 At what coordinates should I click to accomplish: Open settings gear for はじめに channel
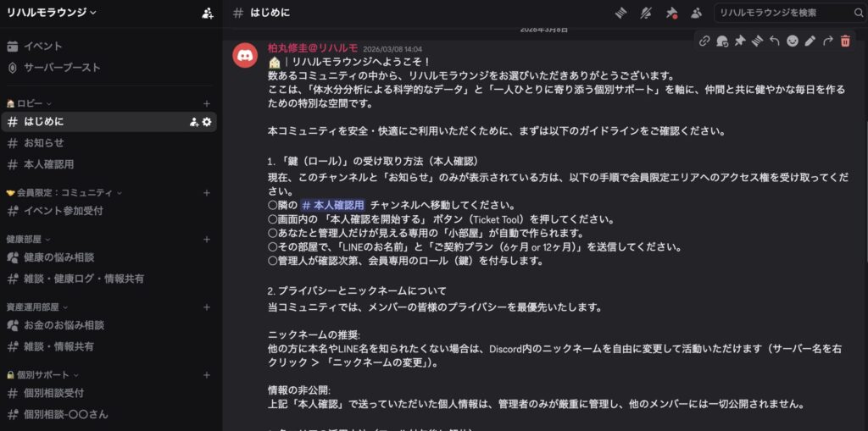[x=207, y=122]
